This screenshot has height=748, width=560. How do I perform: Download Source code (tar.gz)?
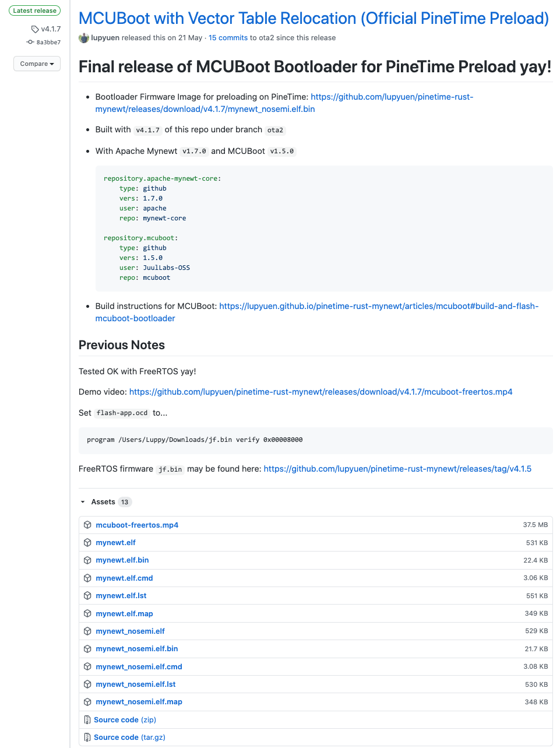129,738
